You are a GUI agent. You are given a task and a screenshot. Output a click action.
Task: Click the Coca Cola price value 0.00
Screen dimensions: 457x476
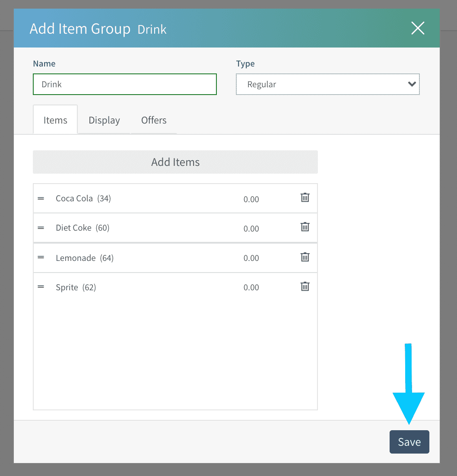click(x=251, y=200)
